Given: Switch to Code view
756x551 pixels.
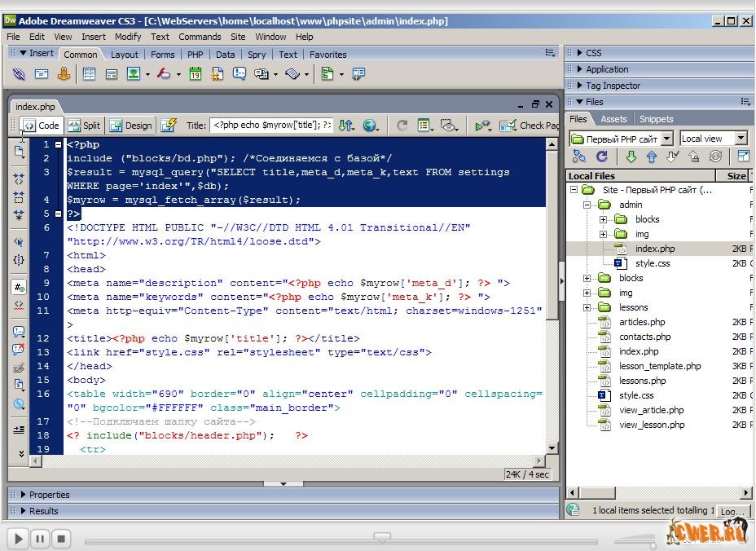Looking at the screenshot, I should pyautogui.click(x=41, y=126).
